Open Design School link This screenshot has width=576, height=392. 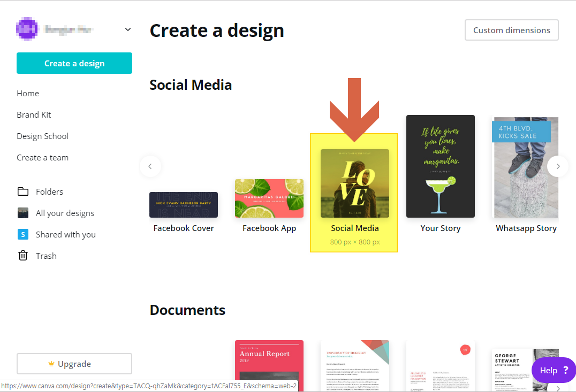pos(43,136)
